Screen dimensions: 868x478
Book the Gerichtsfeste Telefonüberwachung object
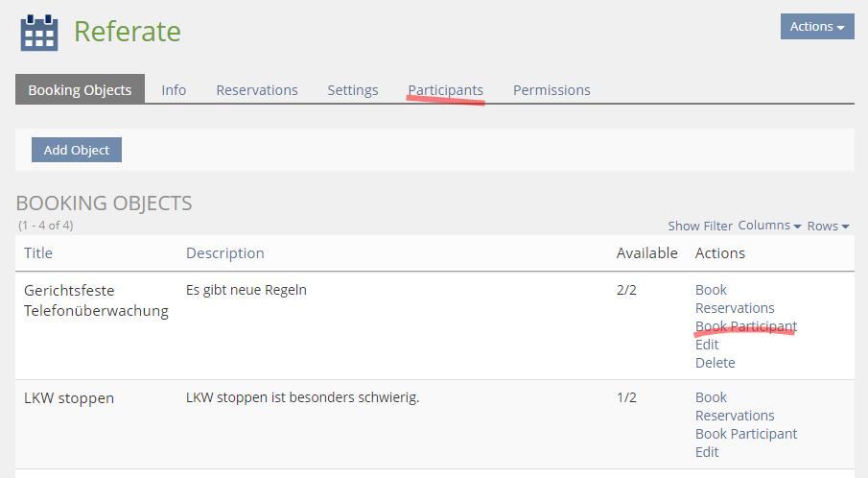711,290
